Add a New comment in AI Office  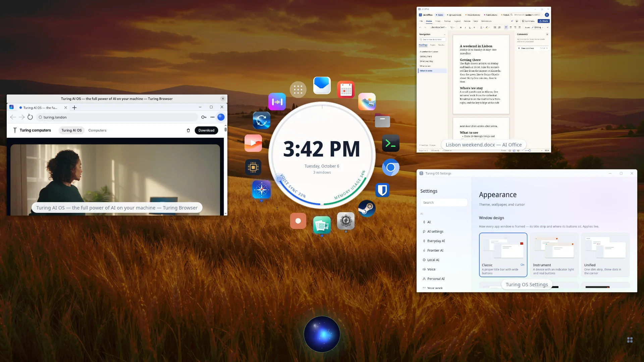click(x=533, y=48)
